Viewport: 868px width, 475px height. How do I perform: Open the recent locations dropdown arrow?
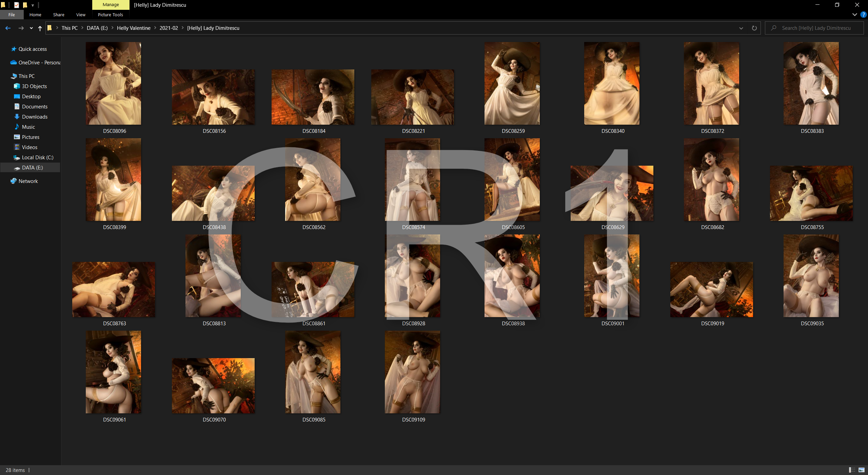coord(31,28)
